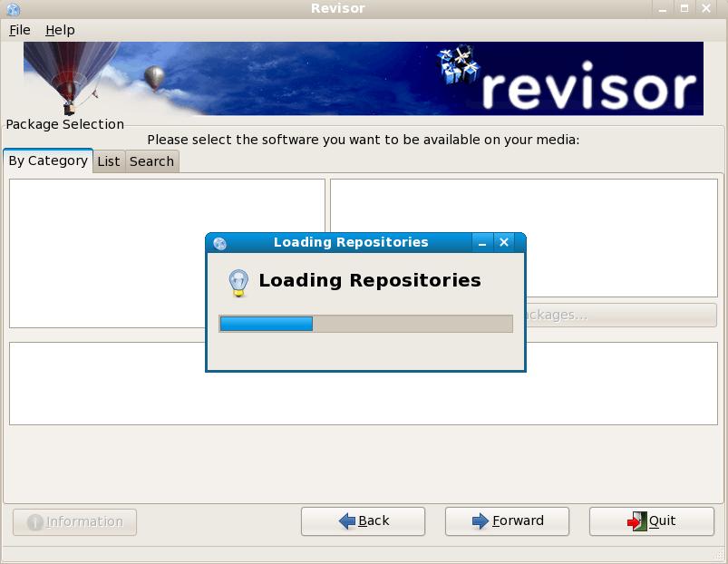Viewport: 728px width, 564px height.
Task: Minimize the Loading Repositories dialog
Action: [x=482, y=242]
